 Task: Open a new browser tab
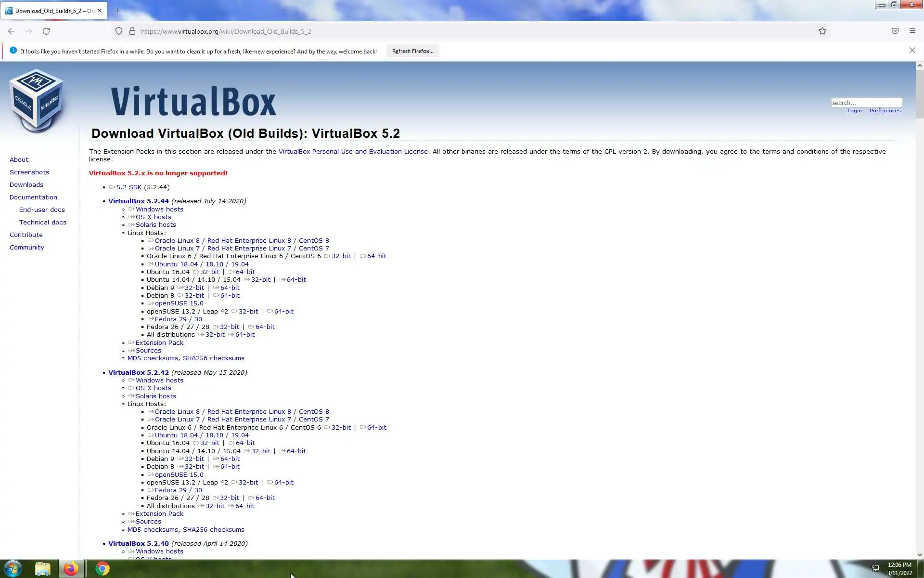click(117, 11)
